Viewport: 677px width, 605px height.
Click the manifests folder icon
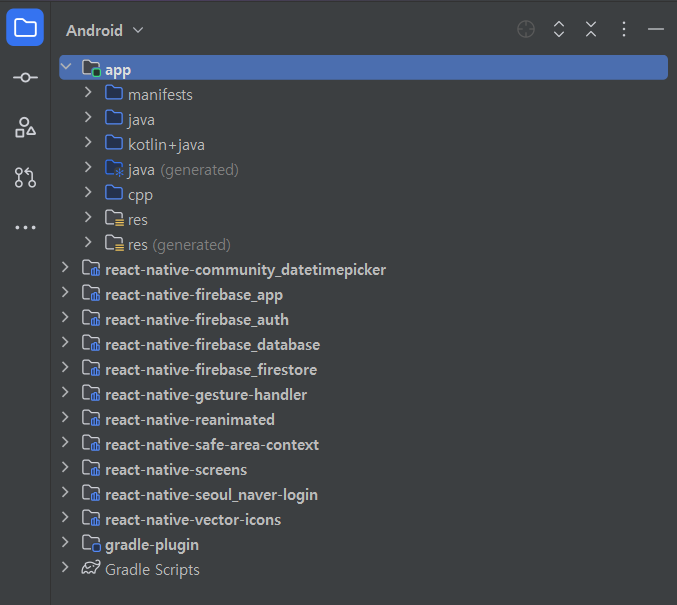[114, 92]
